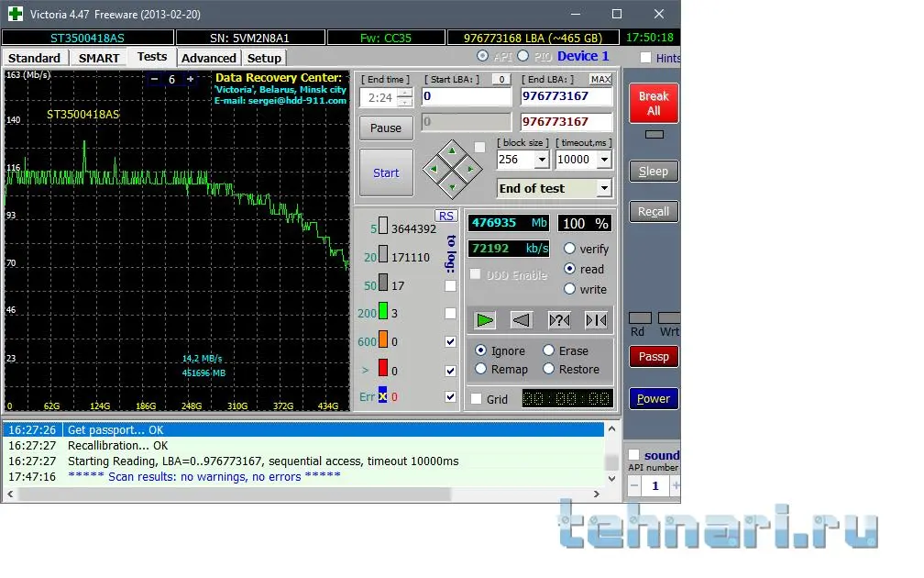Toggle log checkbox for 50 ms blocks
This screenshot has width=924, height=578.
[x=450, y=285]
